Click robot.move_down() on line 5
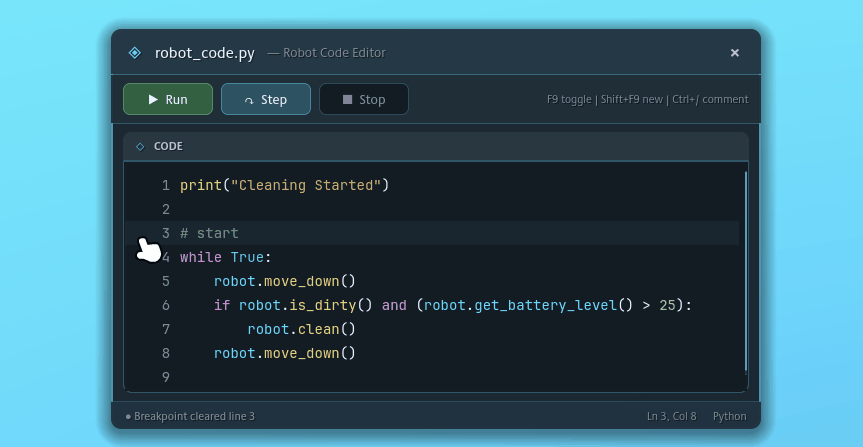Viewport: 863px width, 447px height. [285, 281]
